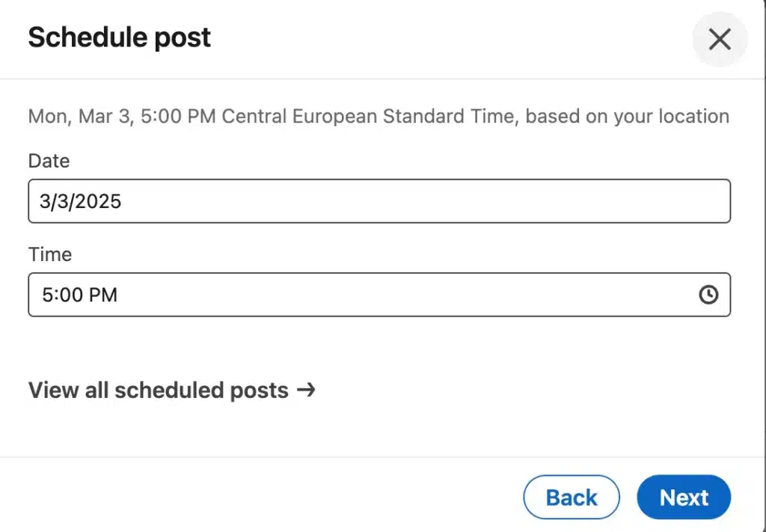766x532 pixels.
Task: Click the Date field label
Action: click(49, 161)
